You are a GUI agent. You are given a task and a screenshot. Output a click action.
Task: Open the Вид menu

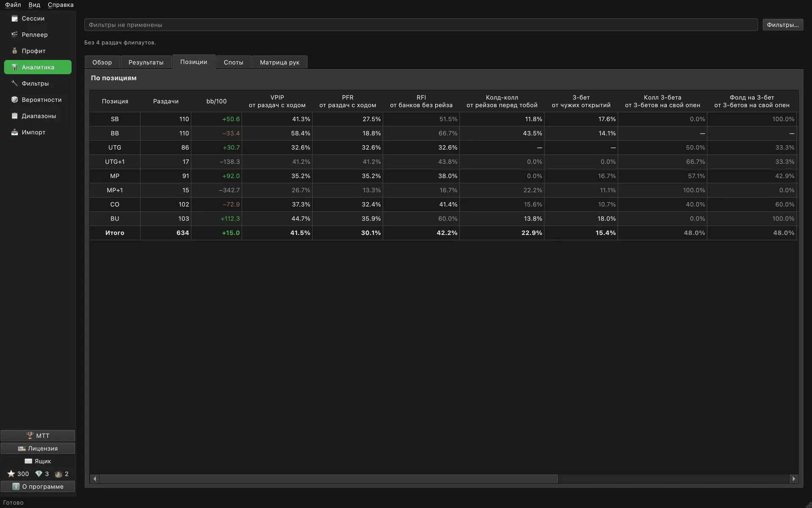[34, 5]
